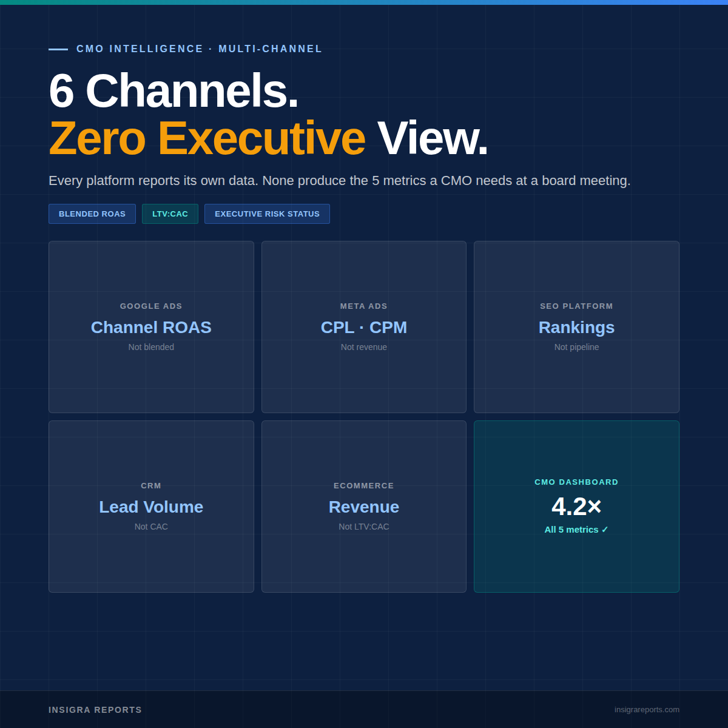Open the Ecommerce Revenue card
Viewport: 728px width, 728px height.
click(x=363, y=507)
